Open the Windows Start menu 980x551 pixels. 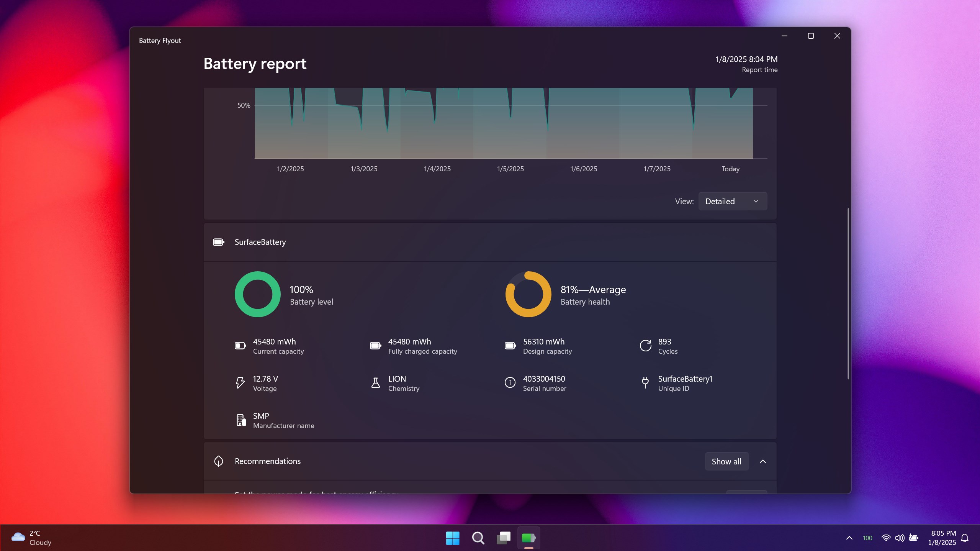pyautogui.click(x=453, y=538)
